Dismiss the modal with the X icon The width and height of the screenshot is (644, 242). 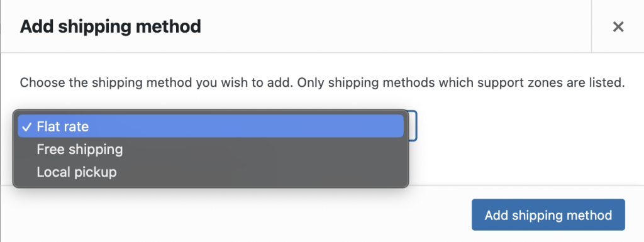point(618,26)
